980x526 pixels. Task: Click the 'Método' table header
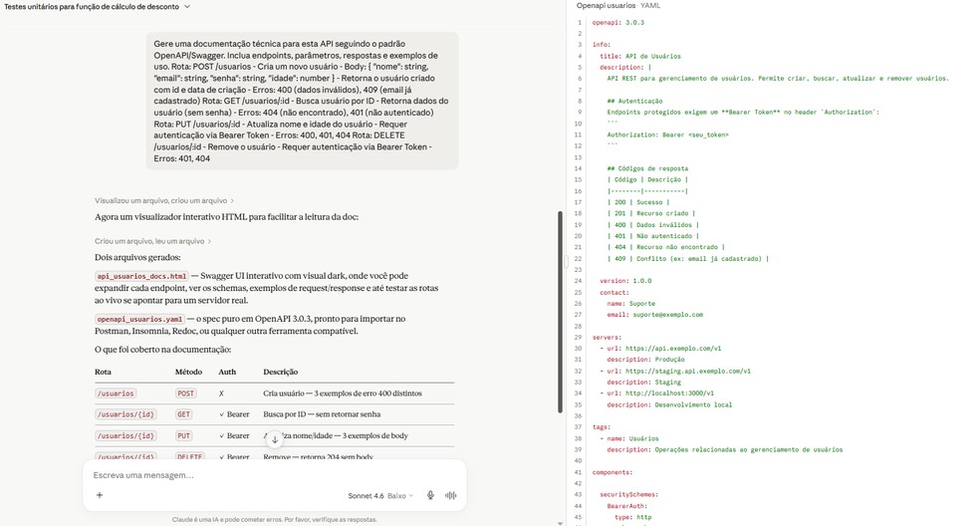[189, 372]
